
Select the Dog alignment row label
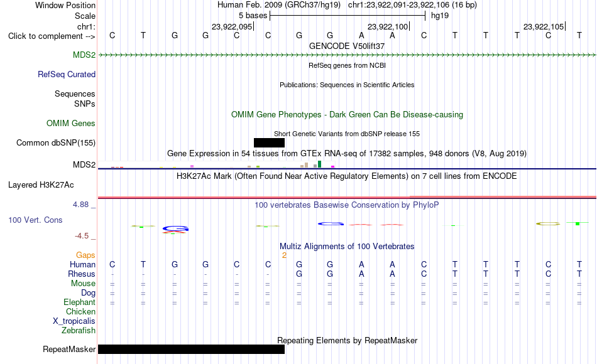pyautogui.click(x=89, y=293)
